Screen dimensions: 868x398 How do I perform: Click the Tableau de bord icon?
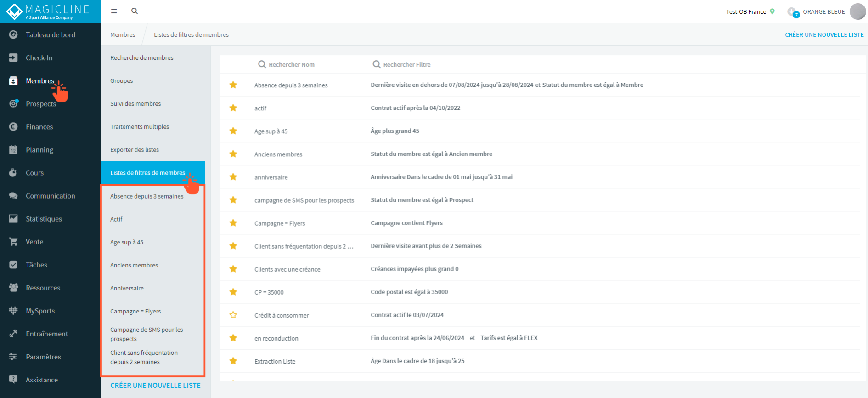pyautogui.click(x=13, y=34)
